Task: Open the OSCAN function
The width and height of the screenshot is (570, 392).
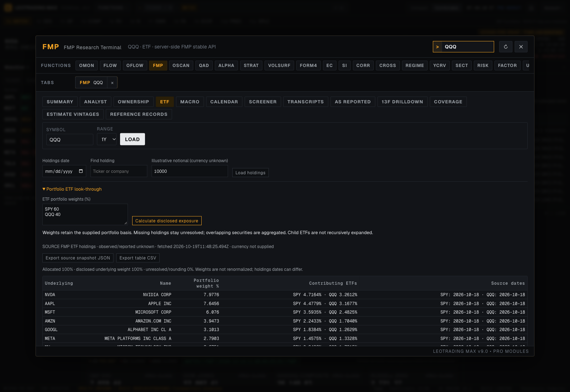Action: pyautogui.click(x=181, y=66)
